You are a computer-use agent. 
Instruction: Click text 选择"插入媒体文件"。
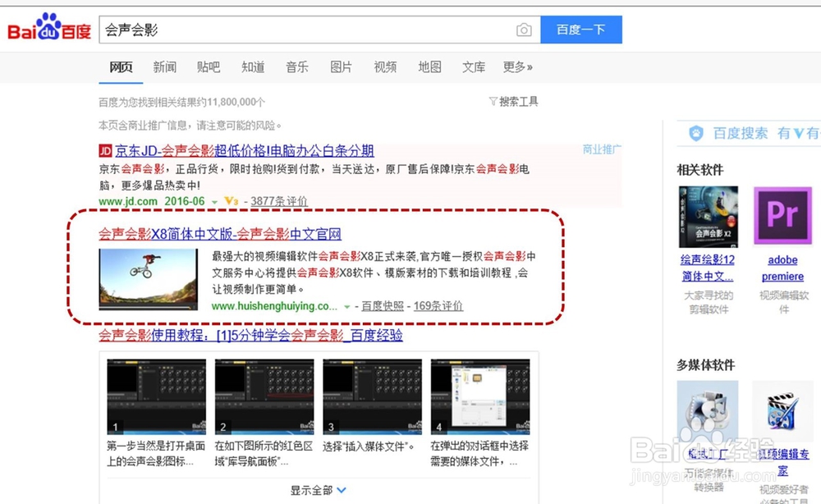click(x=369, y=447)
